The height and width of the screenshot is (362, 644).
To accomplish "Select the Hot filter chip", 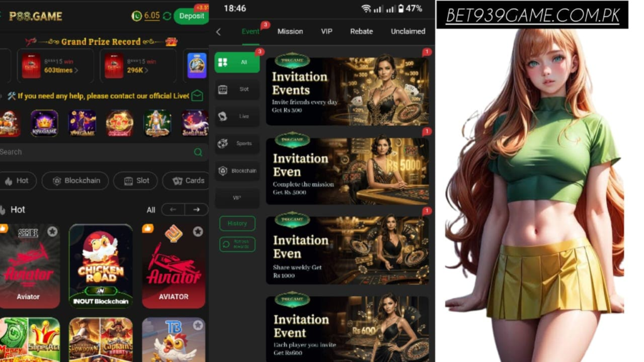I will pos(17,180).
